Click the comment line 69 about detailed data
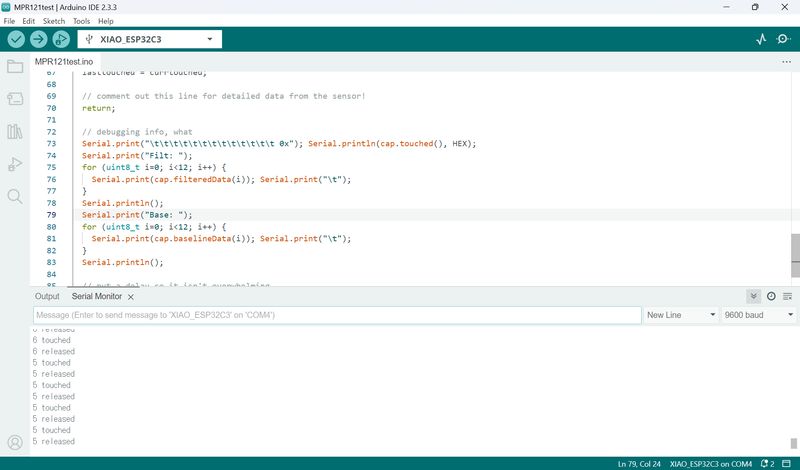Image resolution: width=800 pixels, height=470 pixels. [223, 96]
